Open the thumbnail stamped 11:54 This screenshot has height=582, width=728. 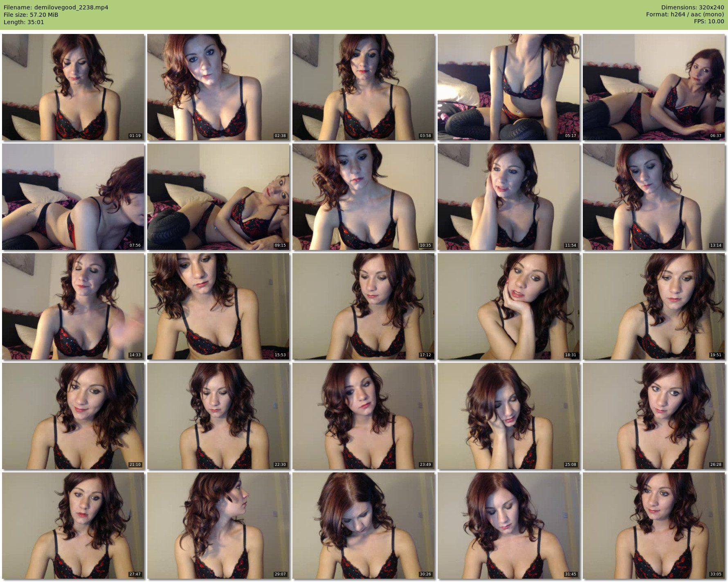pos(509,197)
